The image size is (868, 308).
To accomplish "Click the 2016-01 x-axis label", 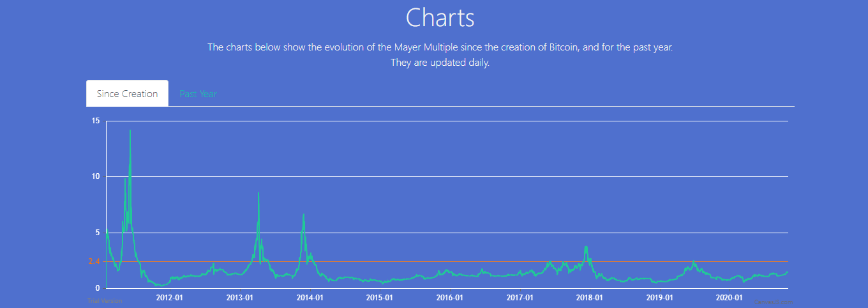I will (449, 298).
